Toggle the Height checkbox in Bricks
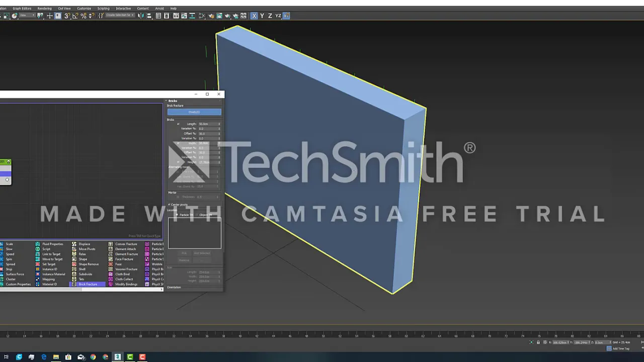Viewport: 644px width, 362px height. click(178, 162)
